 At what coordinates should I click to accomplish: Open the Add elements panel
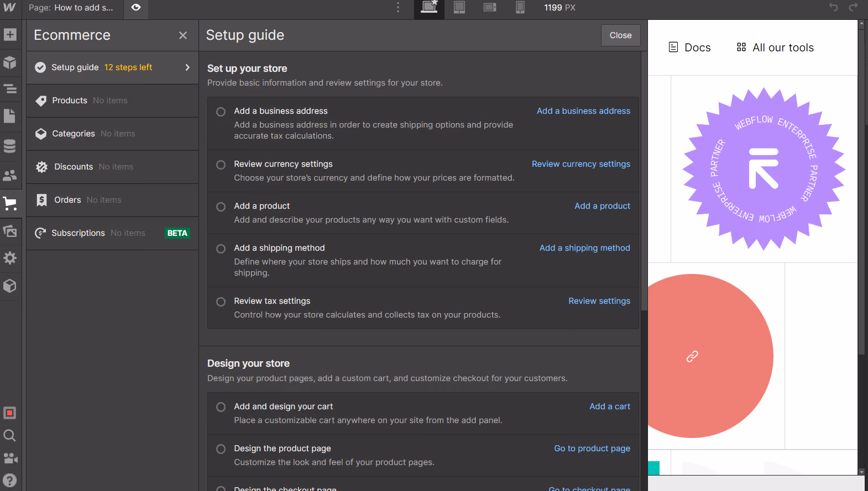tap(10, 34)
